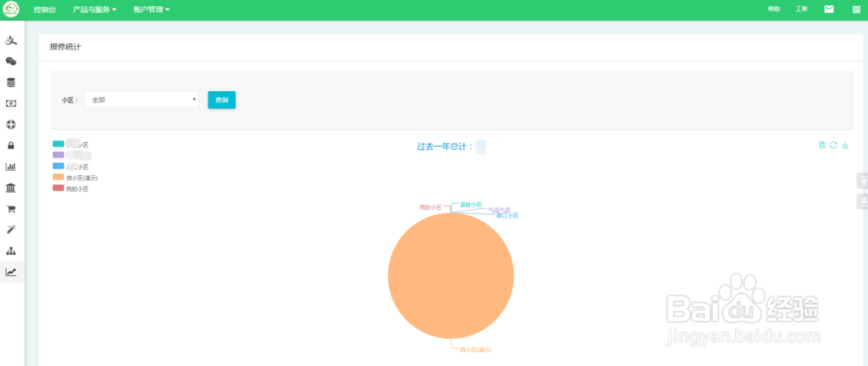The image size is (868, 366).
Task: Click the 过去一年总计 chart title
Action: click(x=444, y=147)
